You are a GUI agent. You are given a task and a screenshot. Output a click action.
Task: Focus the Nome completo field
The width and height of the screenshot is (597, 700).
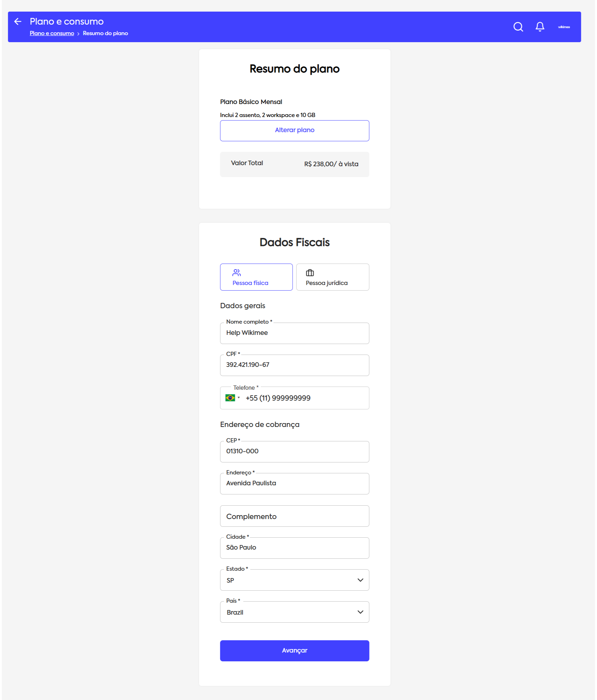click(294, 333)
